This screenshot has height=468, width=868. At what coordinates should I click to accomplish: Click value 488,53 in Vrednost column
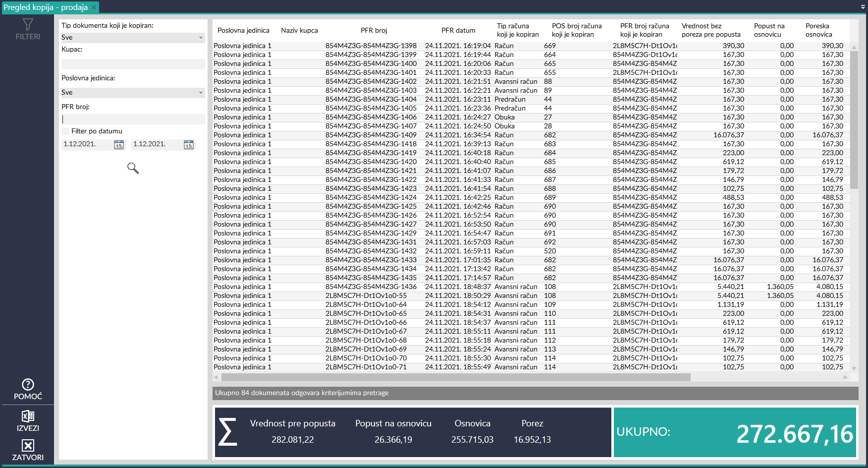point(733,198)
